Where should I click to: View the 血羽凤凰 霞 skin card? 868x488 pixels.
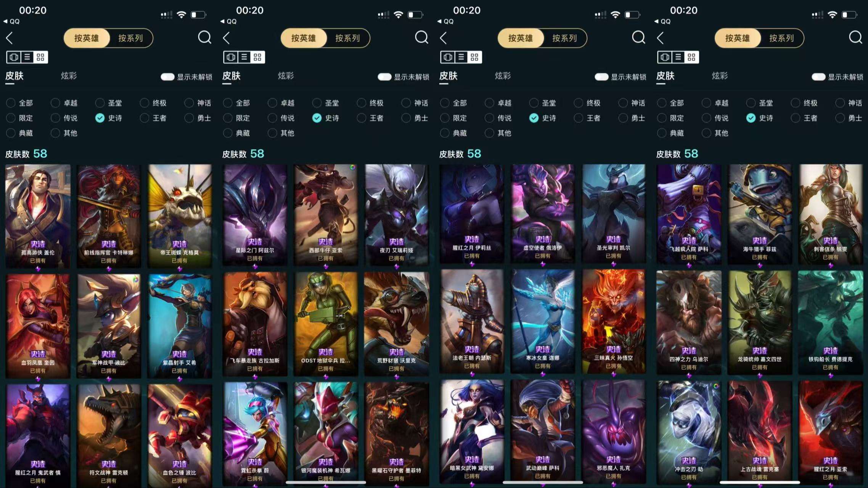[37, 326]
